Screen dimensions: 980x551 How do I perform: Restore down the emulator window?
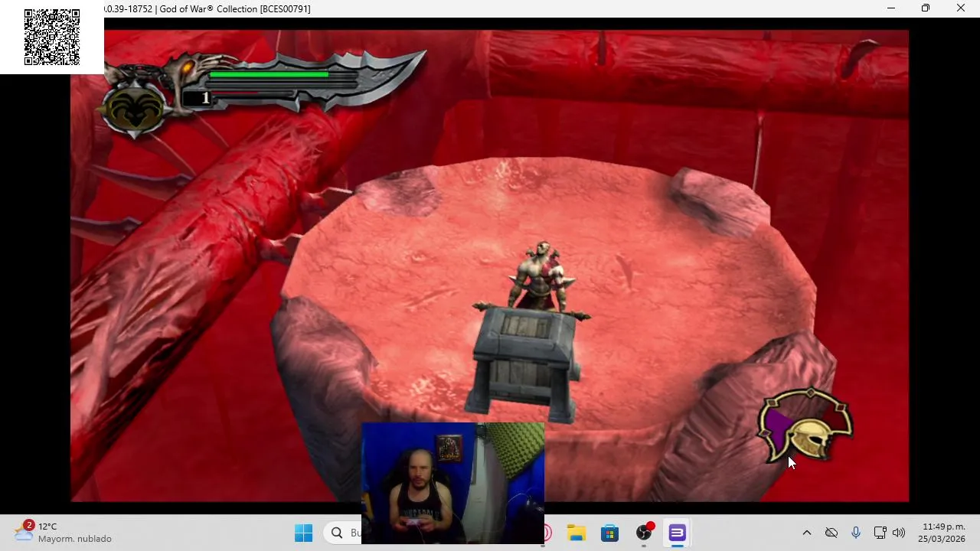(x=926, y=8)
